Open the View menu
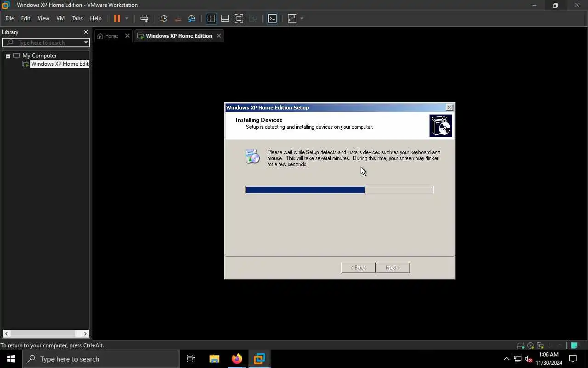The width and height of the screenshot is (588, 368). pyautogui.click(x=43, y=18)
